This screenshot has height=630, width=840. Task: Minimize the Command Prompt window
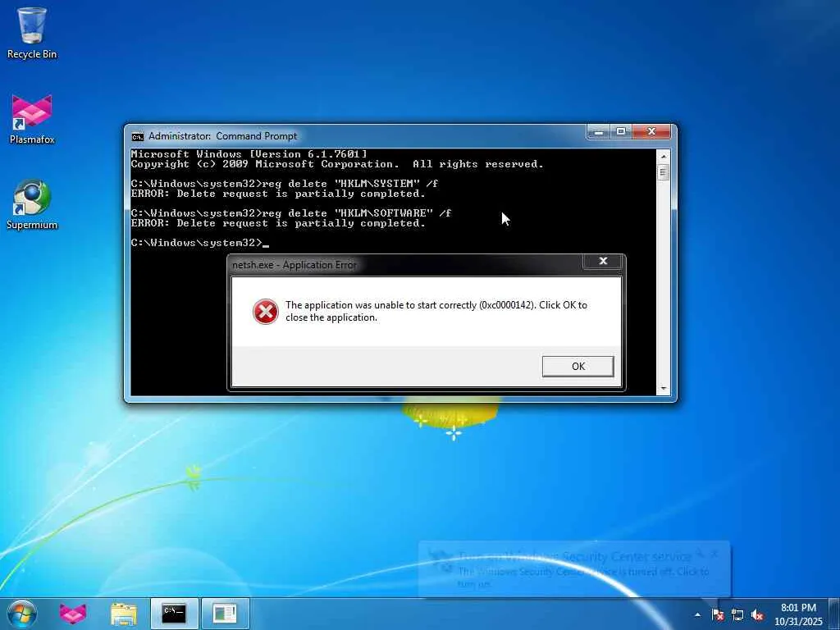599,131
